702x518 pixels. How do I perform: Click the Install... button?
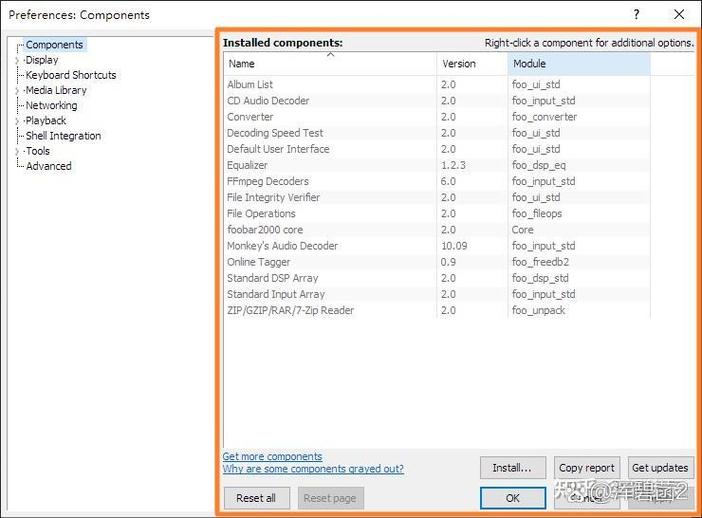pyautogui.click(x=513, y=468)
